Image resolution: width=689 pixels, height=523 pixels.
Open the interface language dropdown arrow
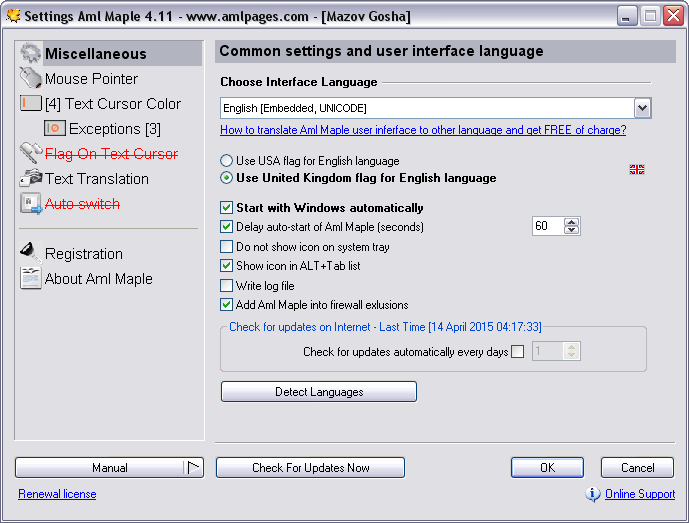point(642,108)
